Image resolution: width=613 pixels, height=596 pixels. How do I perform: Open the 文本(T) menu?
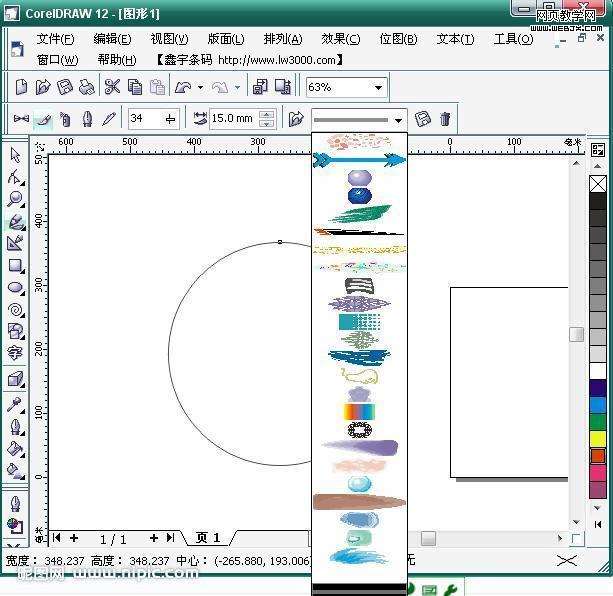coord(455,39)
